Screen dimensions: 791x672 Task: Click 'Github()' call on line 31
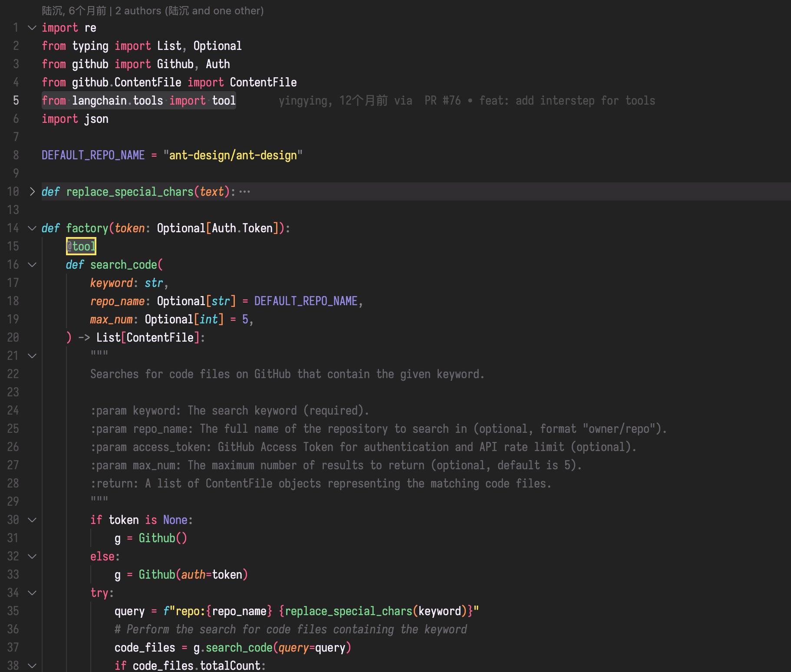coord(163,538)
